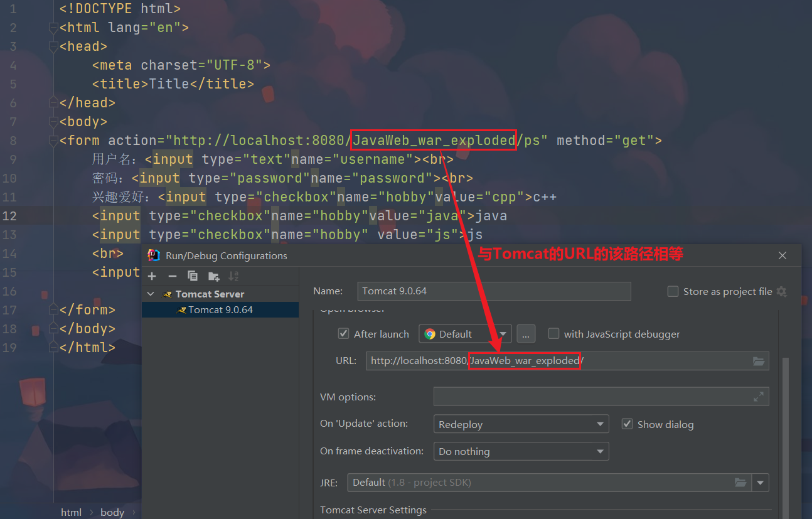Click Name field containing Tomcat 9.0.64

click(494, 291)
